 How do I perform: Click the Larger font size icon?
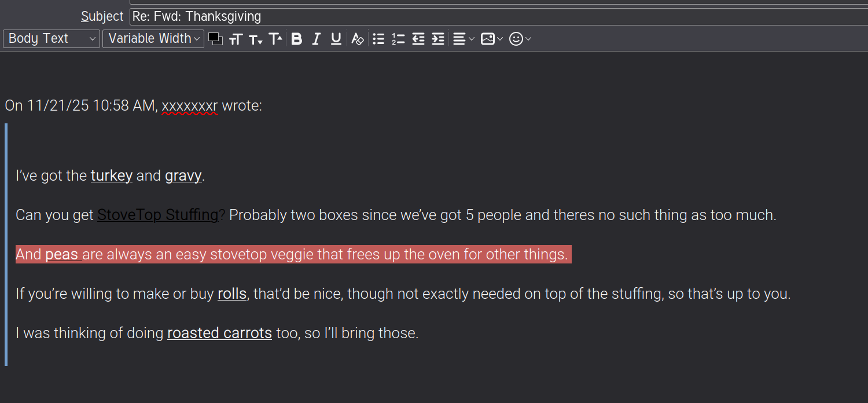pyautogui.click(x=275, y=39)
